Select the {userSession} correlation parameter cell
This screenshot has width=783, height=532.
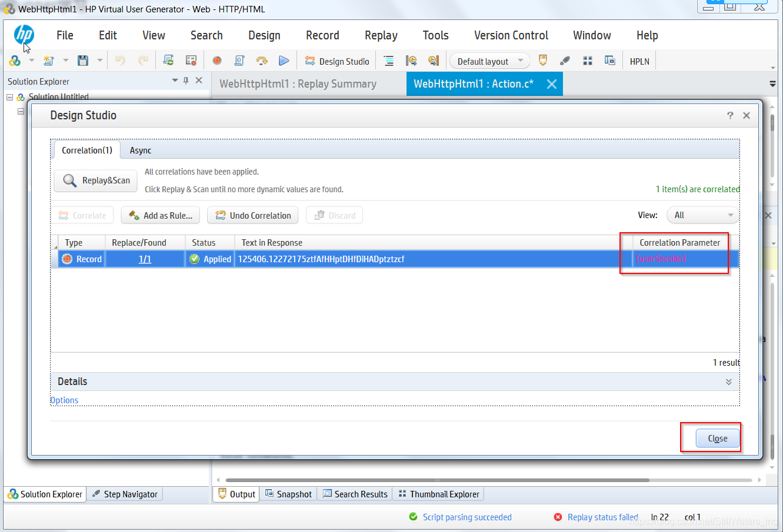(x=685, y=259)
